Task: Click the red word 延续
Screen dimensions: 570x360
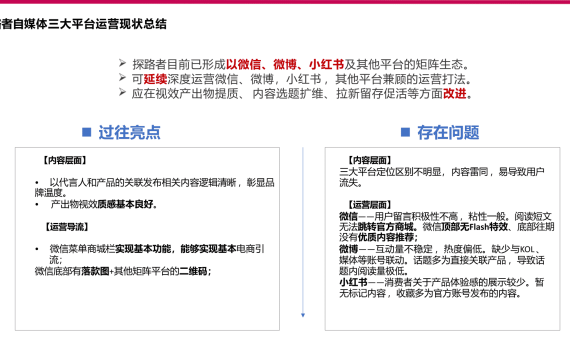Action: click(155, 79)
